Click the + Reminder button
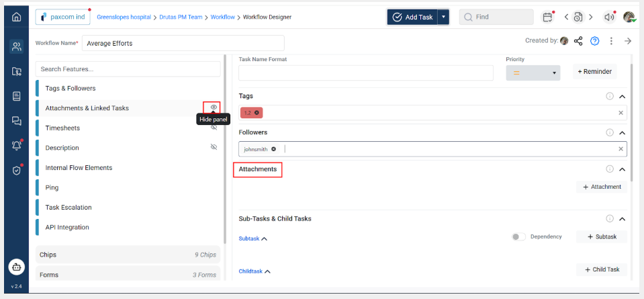 pos(594,72)
